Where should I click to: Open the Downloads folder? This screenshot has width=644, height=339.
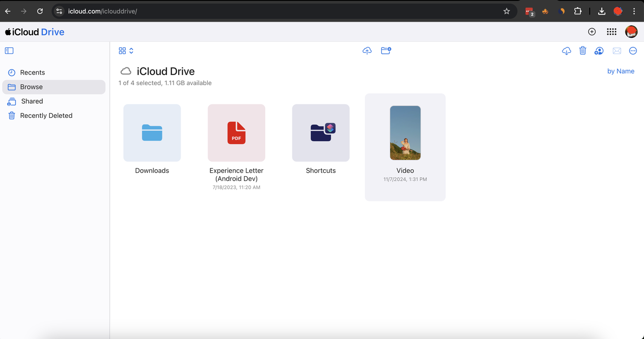click(x=152, y=133)
